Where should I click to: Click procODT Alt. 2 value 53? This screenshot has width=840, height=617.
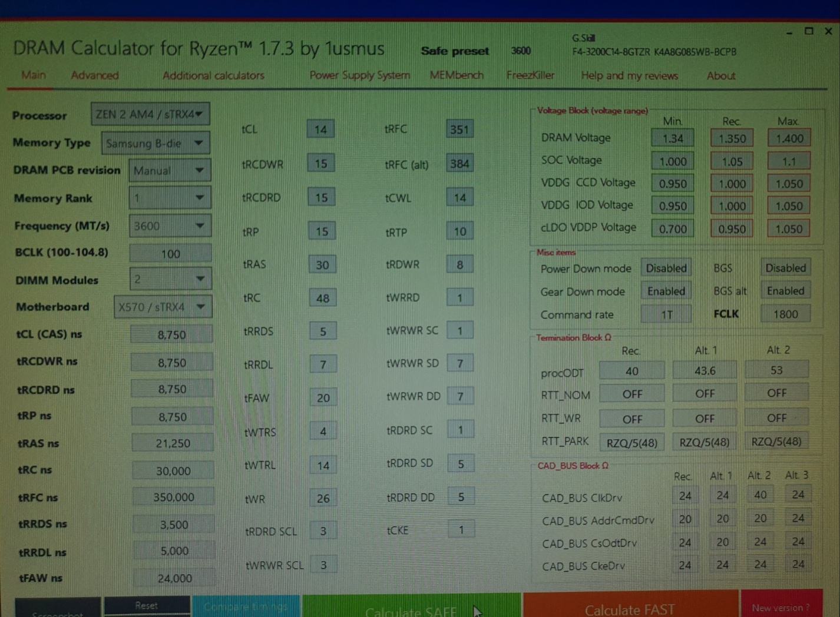click(776, 370)
